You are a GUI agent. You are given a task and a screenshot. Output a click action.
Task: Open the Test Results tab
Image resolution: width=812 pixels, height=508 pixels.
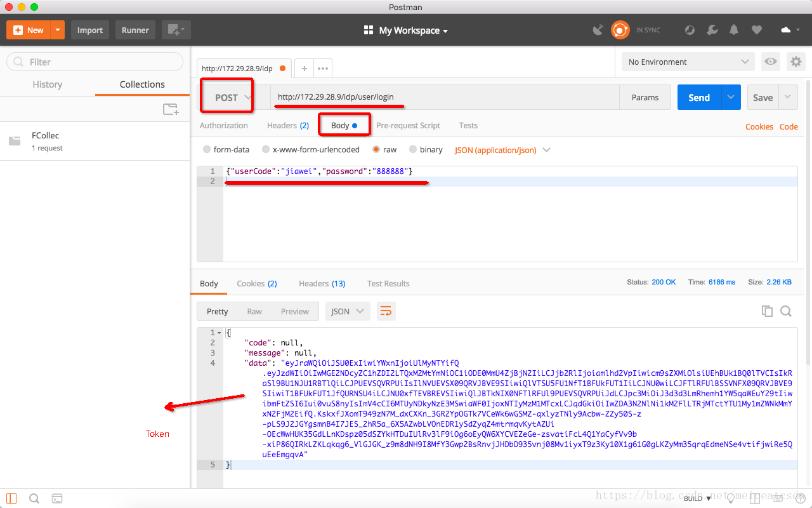[388, 284]
